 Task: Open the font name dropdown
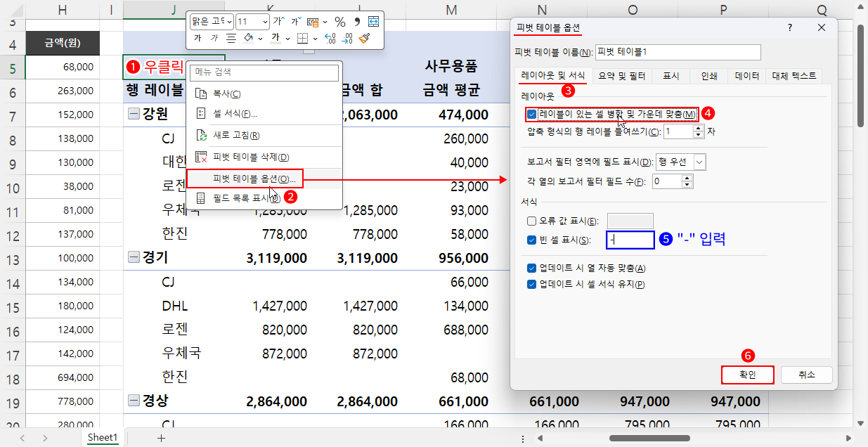coord(229,22)
